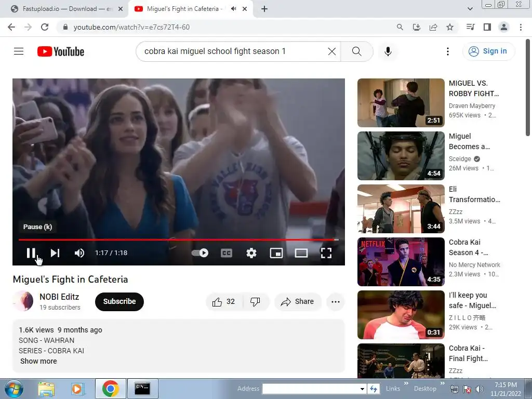
Task: Switch to theater mode view
Action: point(301,253)
